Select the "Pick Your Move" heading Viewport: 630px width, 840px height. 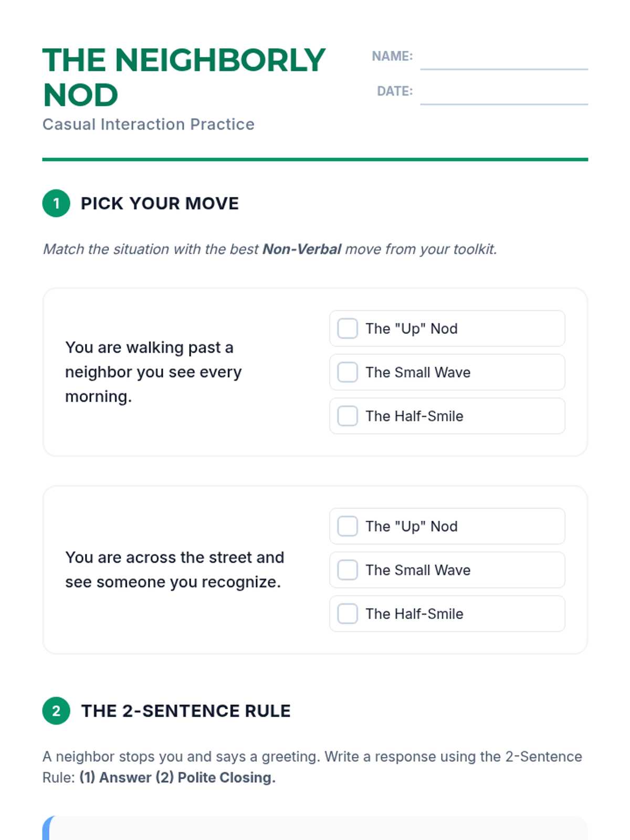pyautogui.click(x=160, y=204)
